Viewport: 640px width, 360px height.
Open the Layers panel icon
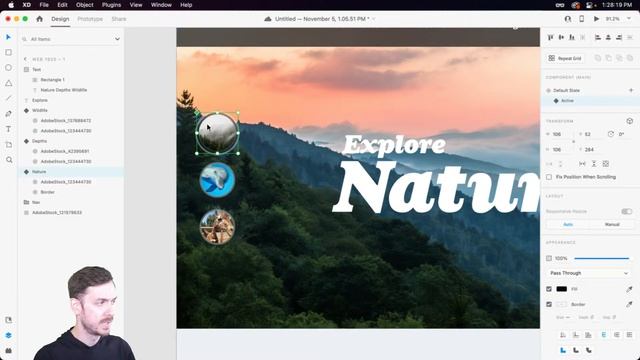(9, 335)
